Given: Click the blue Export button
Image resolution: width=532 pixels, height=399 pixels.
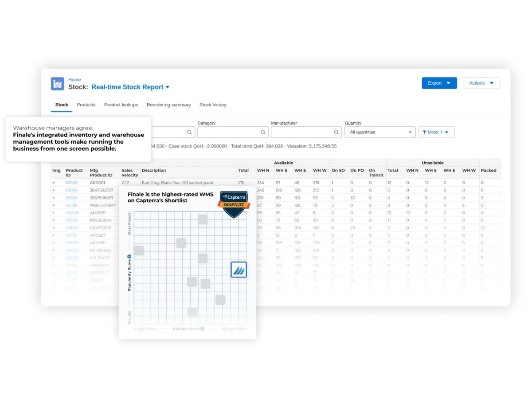Looking at the screenshot, I should (439, 83).
